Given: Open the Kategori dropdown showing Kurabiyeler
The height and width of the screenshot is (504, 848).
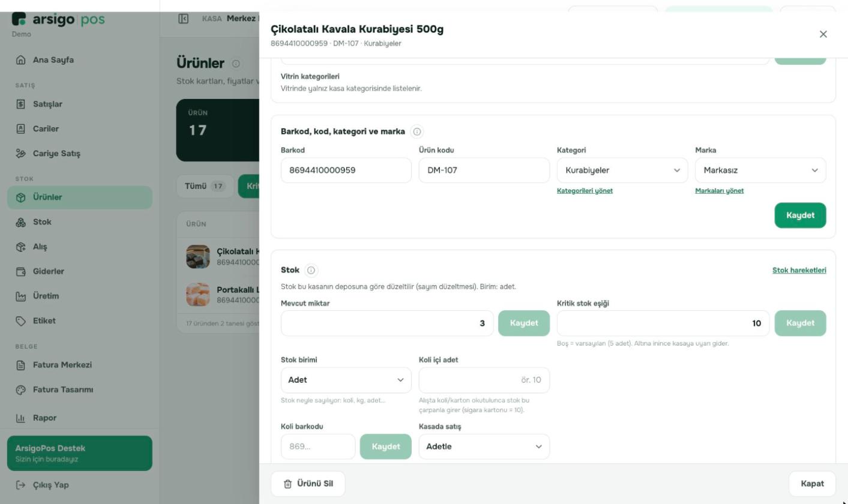Looking at the screenshot, I should pyautogui.click(x=622, y=170).
